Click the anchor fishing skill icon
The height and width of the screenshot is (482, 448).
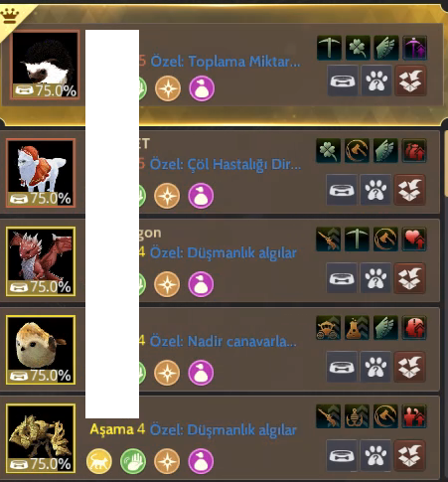357,416
